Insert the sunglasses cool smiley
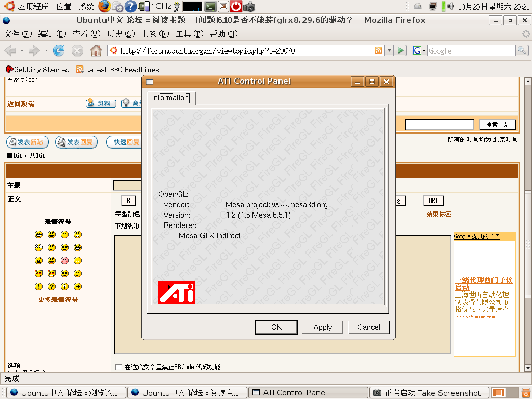 [x=64, y=248]
